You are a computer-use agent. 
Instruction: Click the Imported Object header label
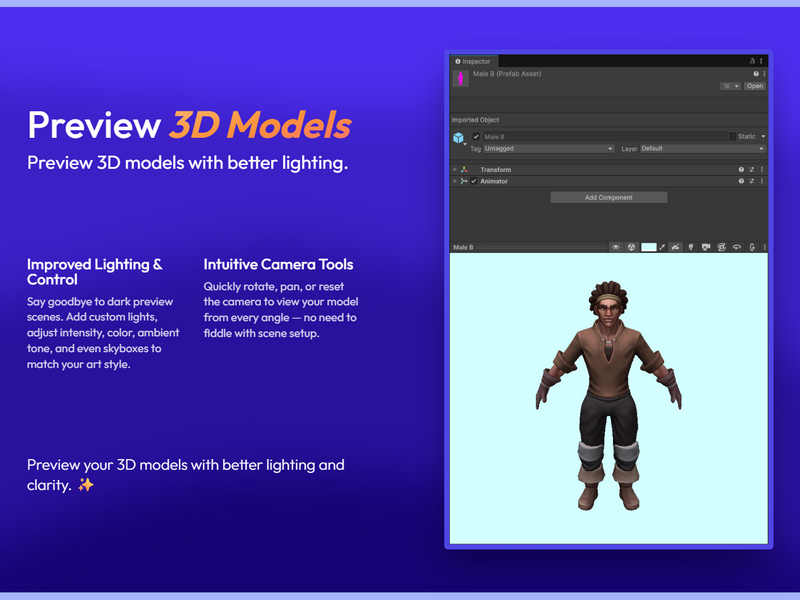[x=475, y=120]
